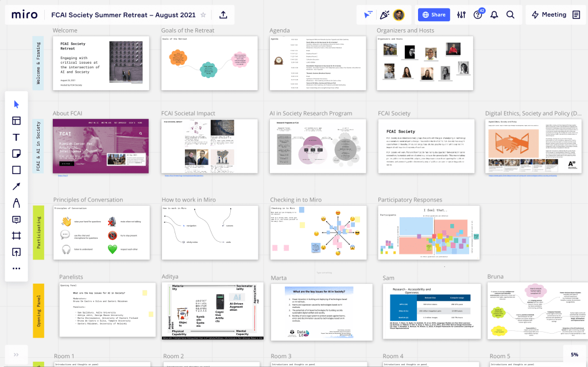Screen dimensions: 588x367
Task: Open the Agenda frame thumbnail
Action: [x=317, y=63]
